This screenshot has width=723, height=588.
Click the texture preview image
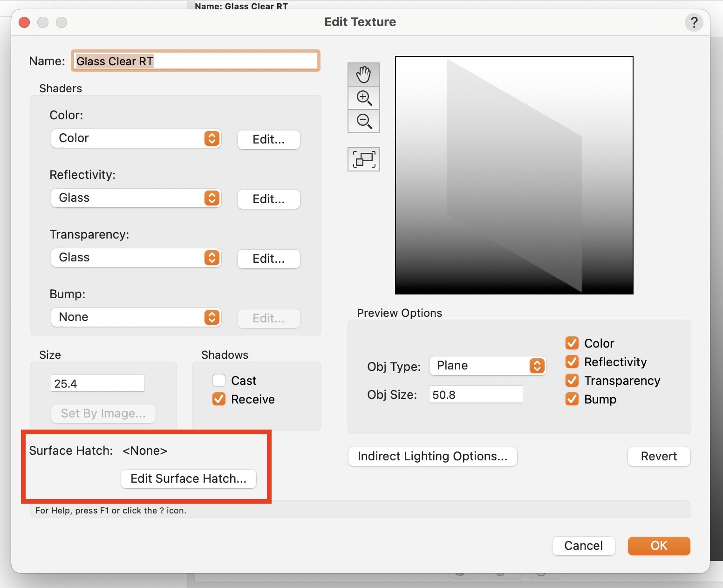point(514,175)
